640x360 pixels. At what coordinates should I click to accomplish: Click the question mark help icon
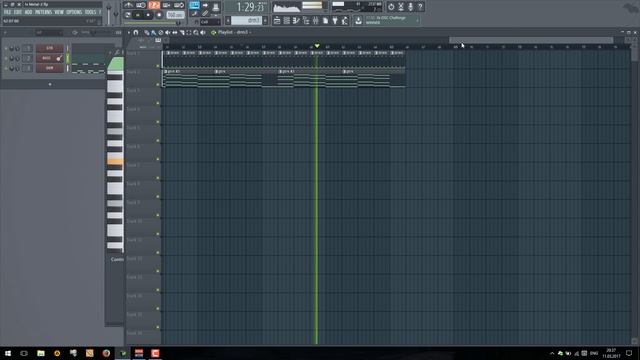pos(420,7)
